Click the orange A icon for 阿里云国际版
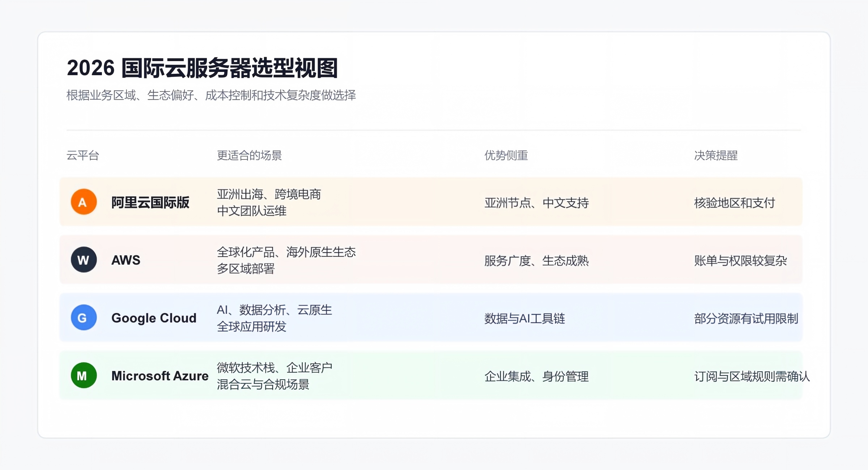The width and height of the screenshot is (868, 470). point(84,202)
